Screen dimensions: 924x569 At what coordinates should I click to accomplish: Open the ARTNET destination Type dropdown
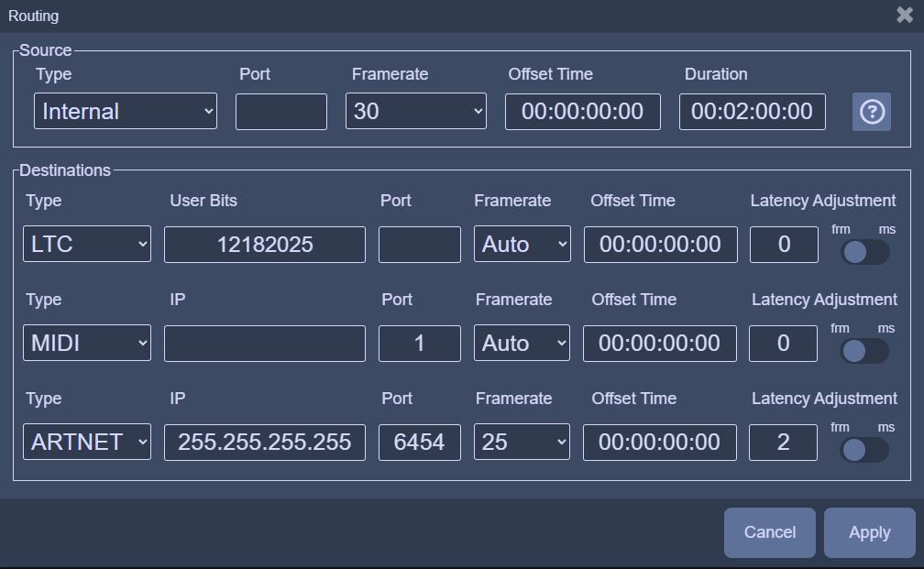pyautogui.click(x=87, y=443)
